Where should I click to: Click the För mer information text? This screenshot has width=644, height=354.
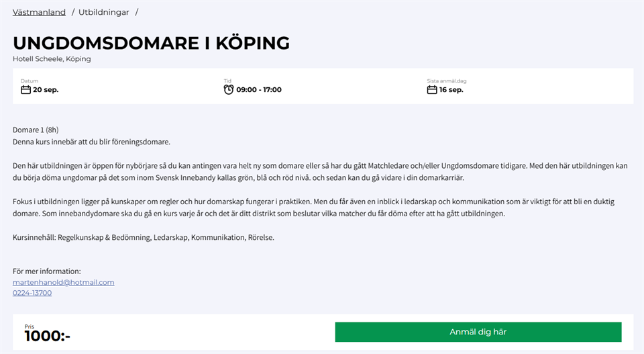click(x=47, y=271)
